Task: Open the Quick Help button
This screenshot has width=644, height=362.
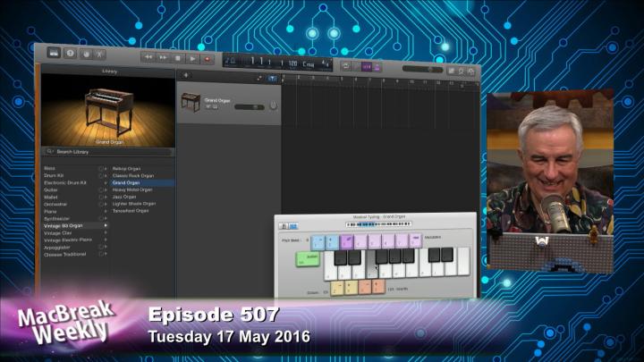Action: pyautogui.click(x=70, y=54)
